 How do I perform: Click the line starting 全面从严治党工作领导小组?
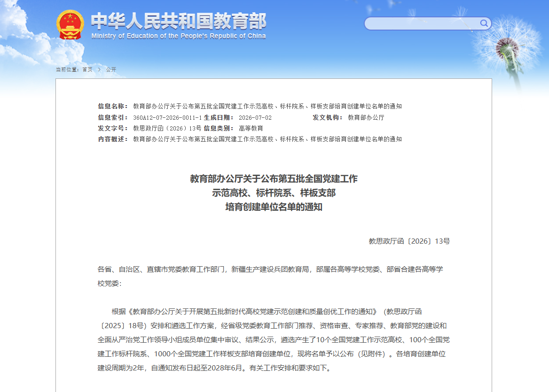pos(274,340)
